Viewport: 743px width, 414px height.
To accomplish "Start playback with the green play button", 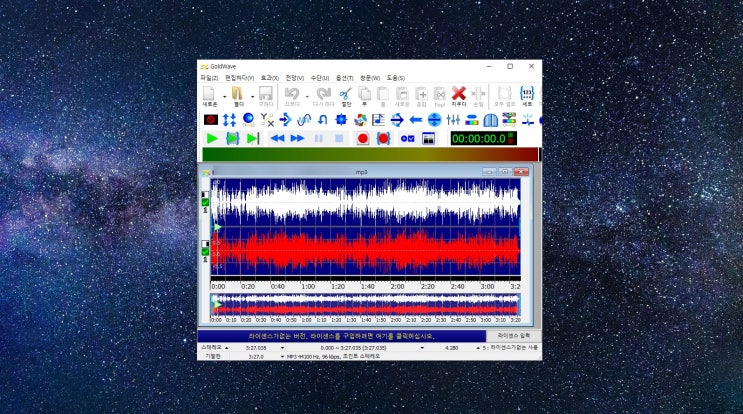I will pyautogui.click(x=212, y=139).
